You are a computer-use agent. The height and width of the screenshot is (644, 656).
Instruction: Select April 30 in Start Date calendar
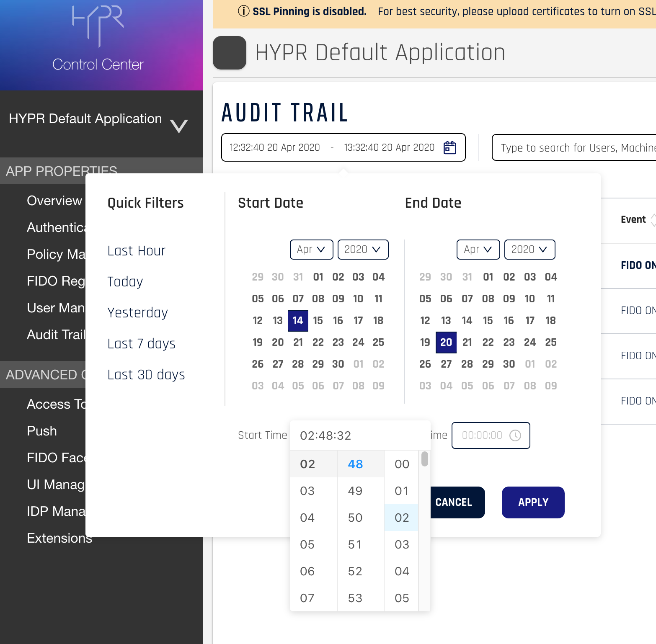(338, 364)
